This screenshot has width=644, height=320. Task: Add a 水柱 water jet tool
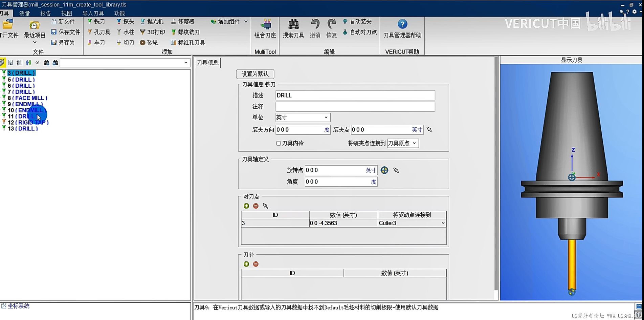pos(126,32)
